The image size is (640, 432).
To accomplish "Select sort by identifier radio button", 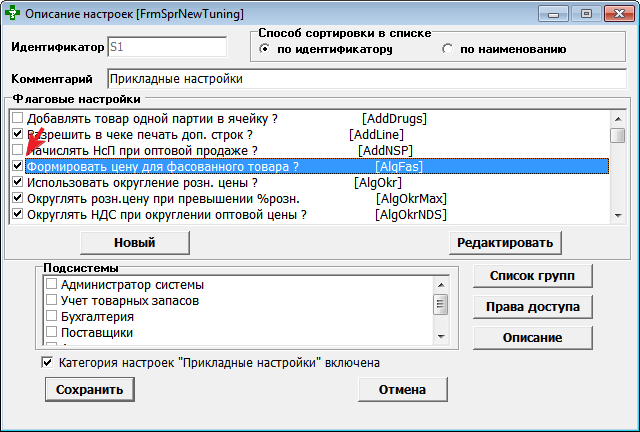I will coord(265,48).
